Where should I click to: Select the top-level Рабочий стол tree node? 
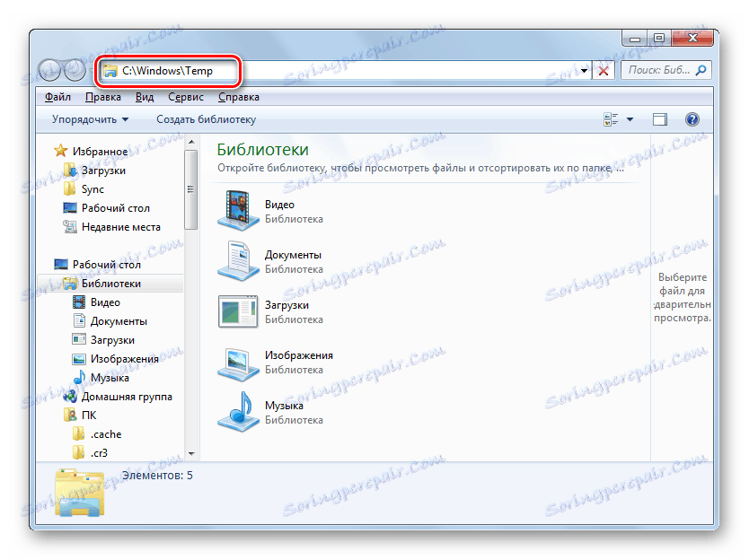pos(107,265)
